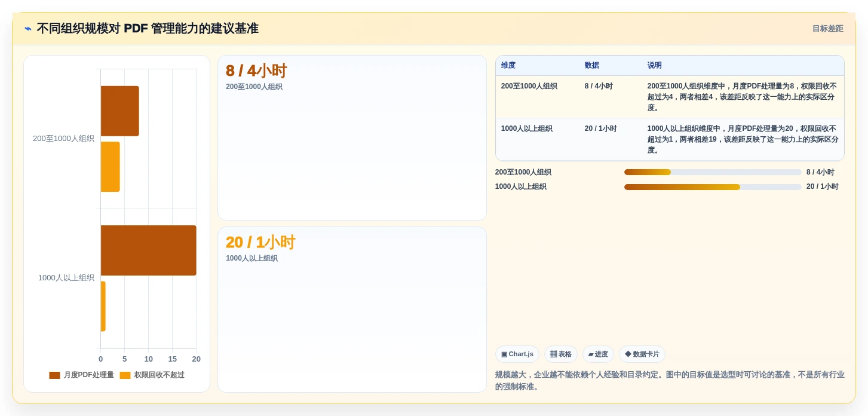Viewport: 868px width, 416px height.
Task: Click the brown 月度PDF处理量 legend swatch
Action: click(54, 375)
